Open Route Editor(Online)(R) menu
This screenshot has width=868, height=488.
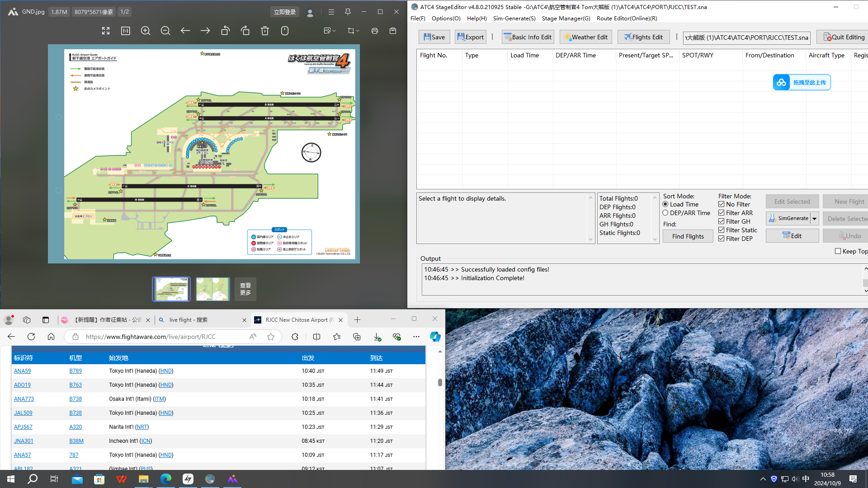coord(627,19)
